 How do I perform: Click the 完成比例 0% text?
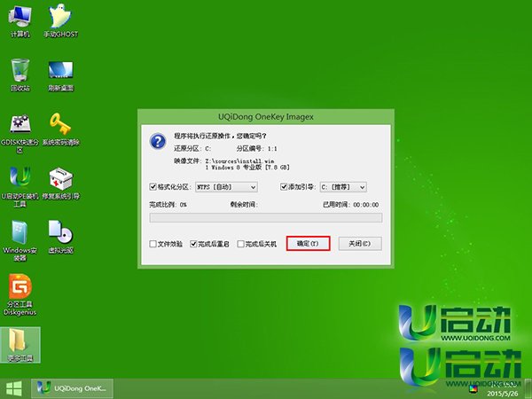click(168, 205)
